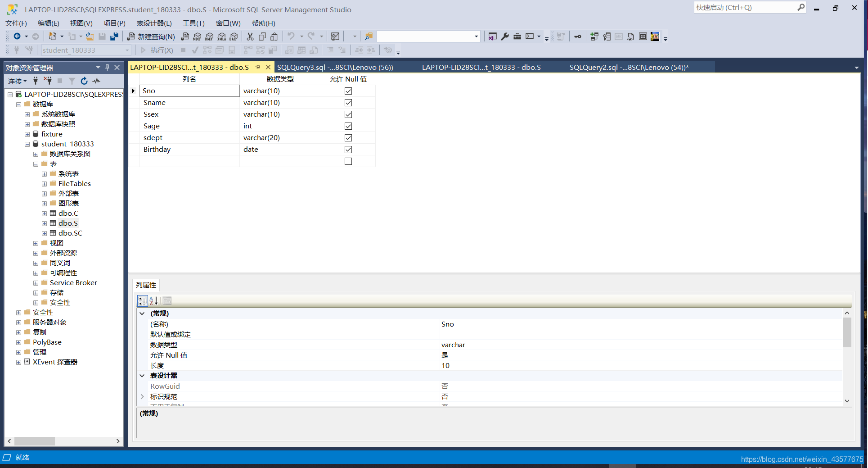Refresh the Object Explorer tree
868x468 pixels.
coord(84,81)
